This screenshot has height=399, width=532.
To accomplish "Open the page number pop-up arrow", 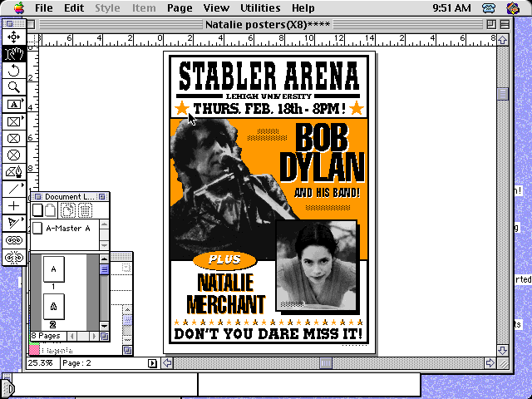I will [x=152, y=363].
